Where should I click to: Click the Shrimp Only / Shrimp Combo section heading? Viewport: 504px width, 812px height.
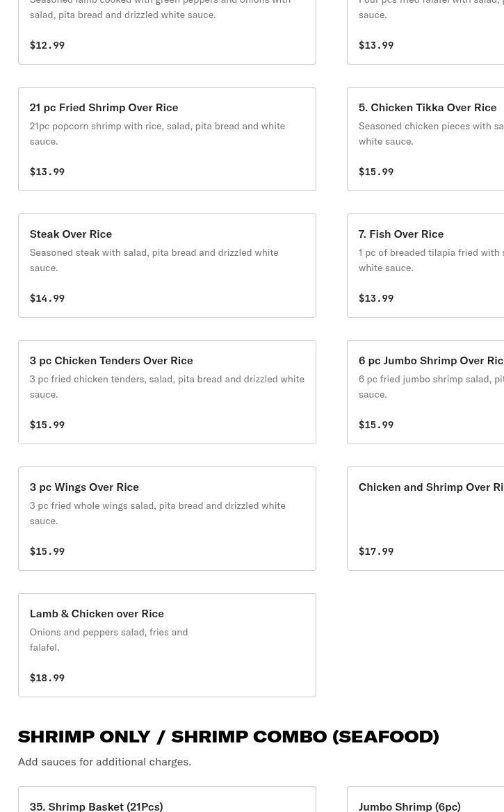228,736
